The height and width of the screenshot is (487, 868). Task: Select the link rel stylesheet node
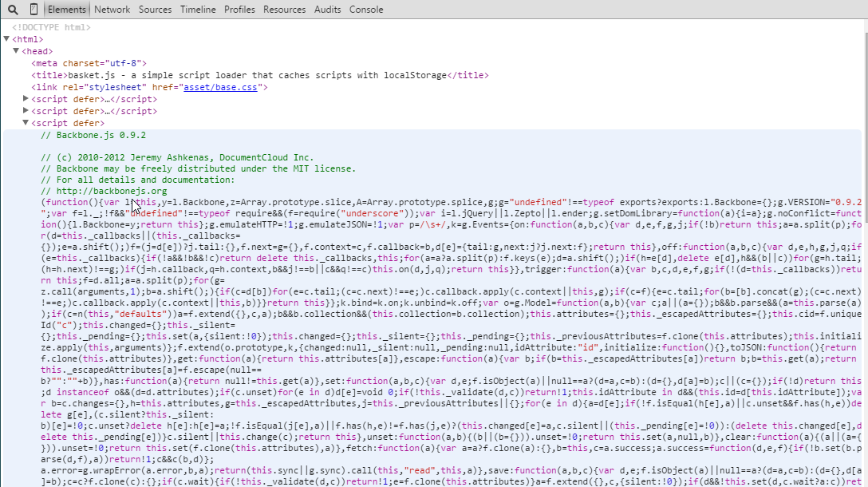[x=149, y=87]
